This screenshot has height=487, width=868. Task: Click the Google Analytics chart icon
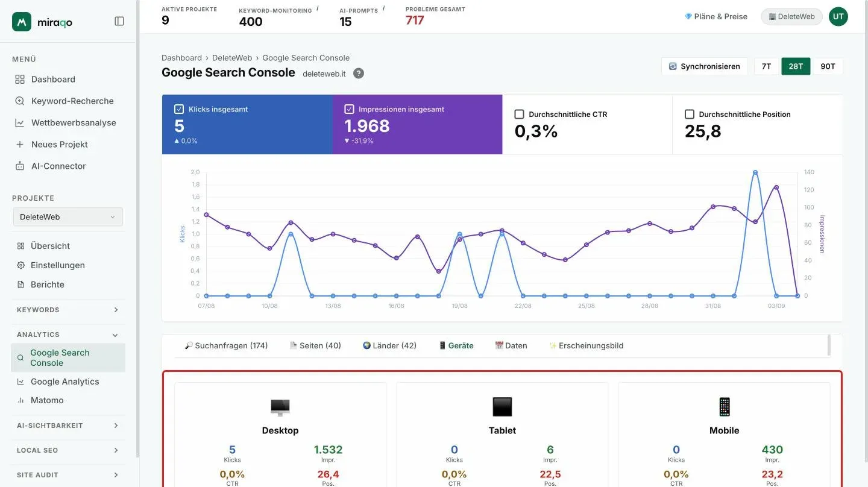pyautogui.click(x=20, y=382)
